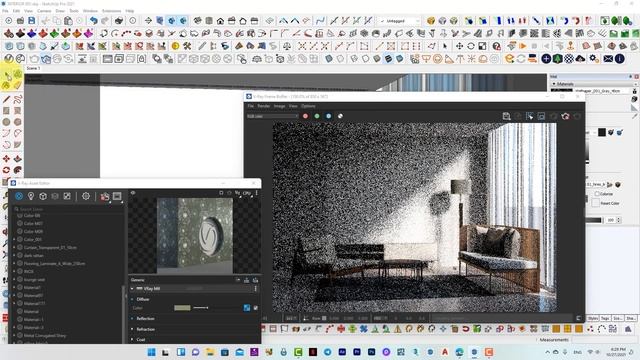This screenshot has height=360, width=640.
Task: Click the yellow coin icon in third toolbar row
Action: (x=176, y=46)
